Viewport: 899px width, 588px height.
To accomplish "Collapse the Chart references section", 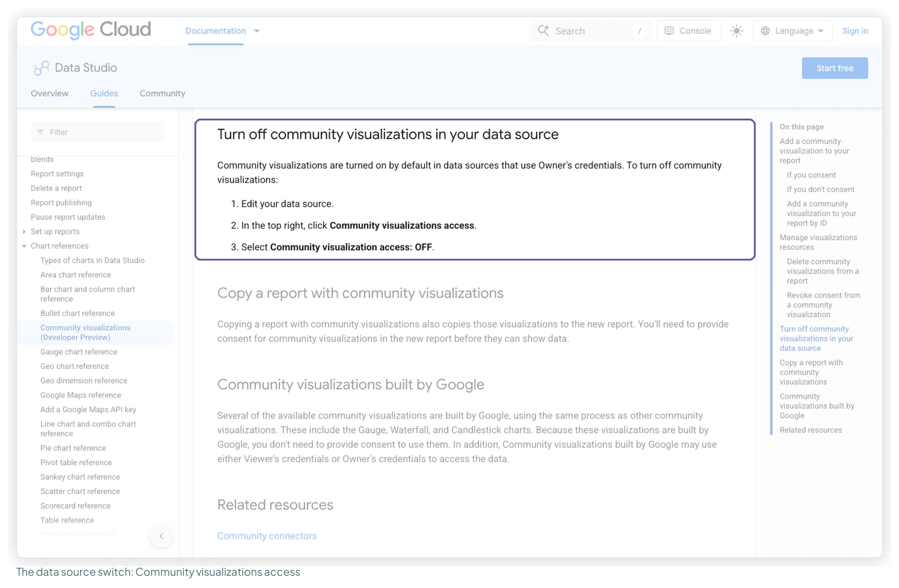I will tap(24, 246).
